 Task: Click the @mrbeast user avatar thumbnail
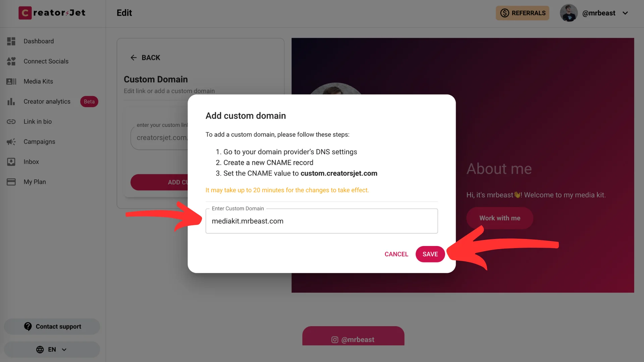pos(568,13)
